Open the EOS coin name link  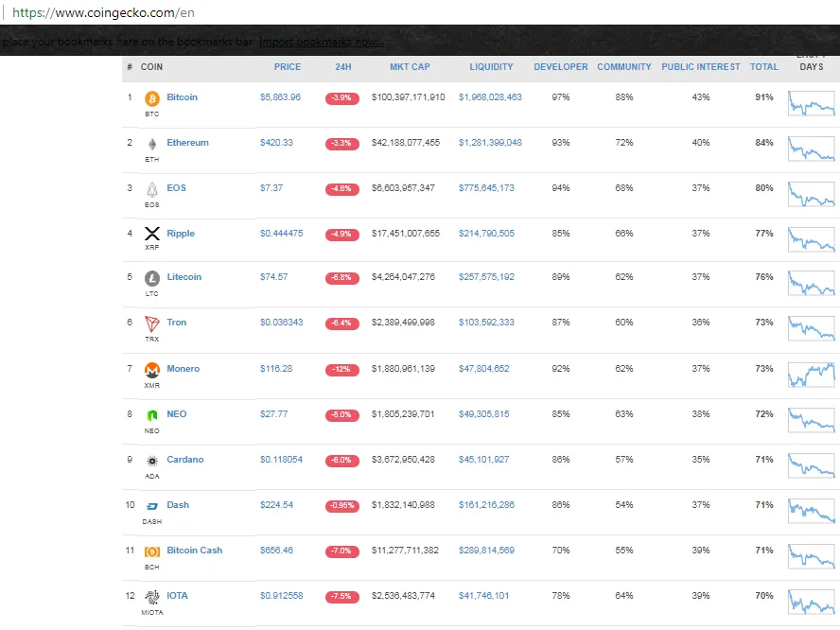click(x=176, y=188)
